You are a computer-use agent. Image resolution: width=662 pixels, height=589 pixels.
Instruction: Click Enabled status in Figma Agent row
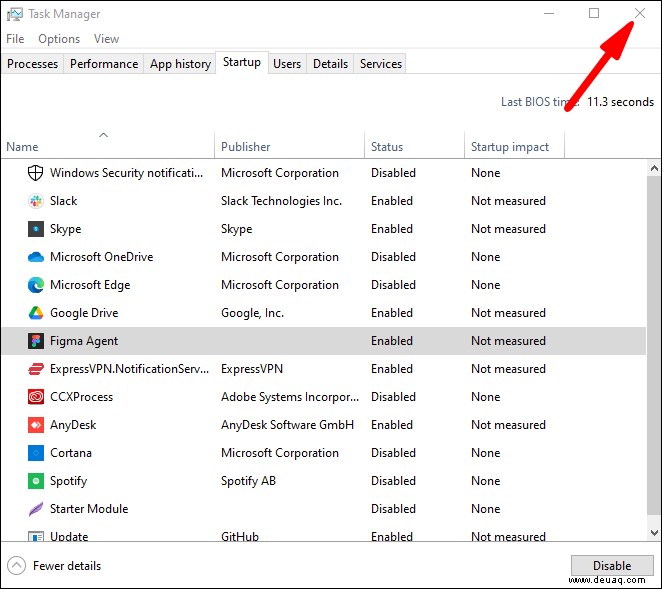[392, 341]
